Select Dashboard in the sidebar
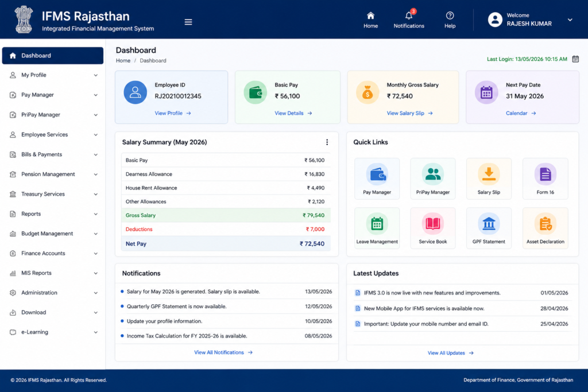The image size is (588, 392). pyautogui.click(x=52, y=56)
